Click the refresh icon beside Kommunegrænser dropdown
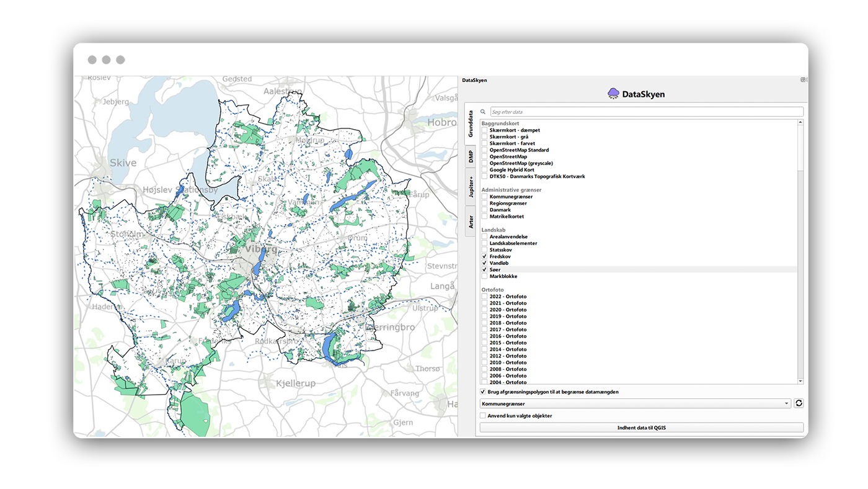 pyautogui.click(x=799, y=403)
